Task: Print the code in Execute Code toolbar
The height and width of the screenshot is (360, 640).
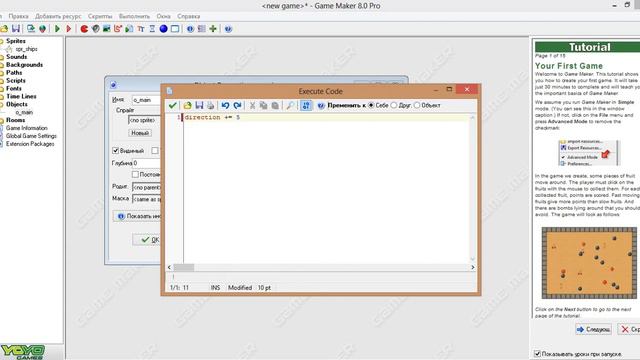Action: point(211,105)
